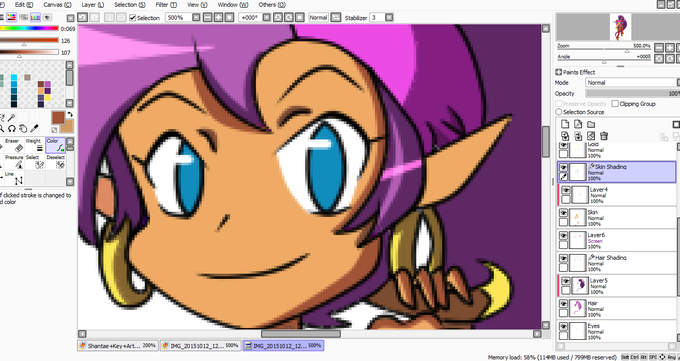Select the Pressure linework tool
This screenshot has height=361, width=680.
point(13,162)
